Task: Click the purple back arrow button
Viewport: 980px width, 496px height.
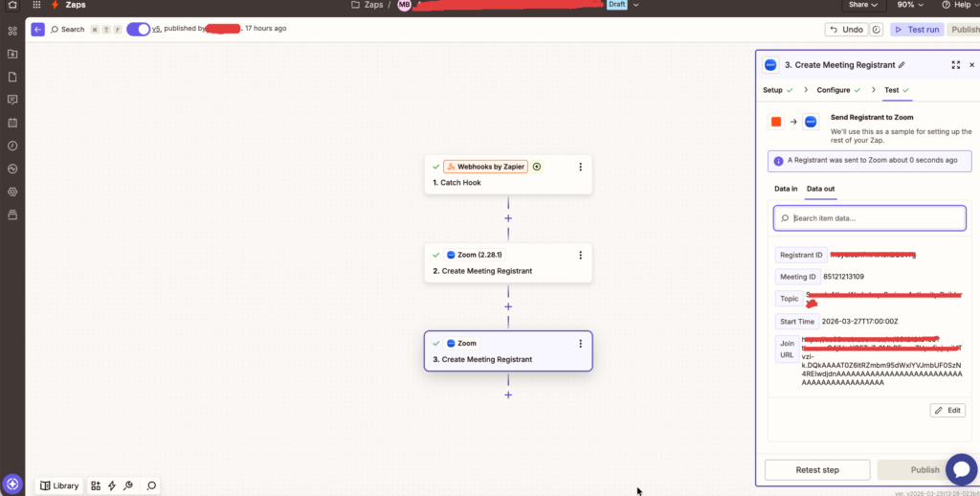Action: [37, 30]
